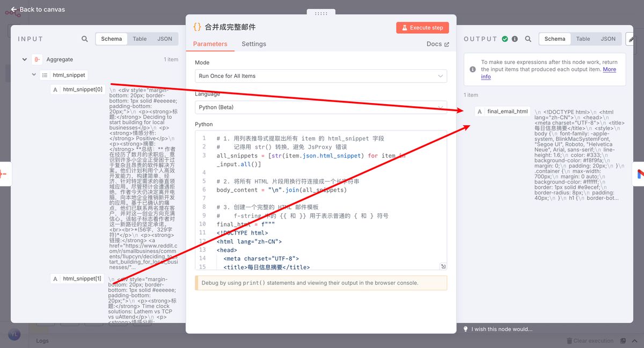
Task: Expand the Python code editor via the diagonal arrow icon
Action: click(443, 266)
